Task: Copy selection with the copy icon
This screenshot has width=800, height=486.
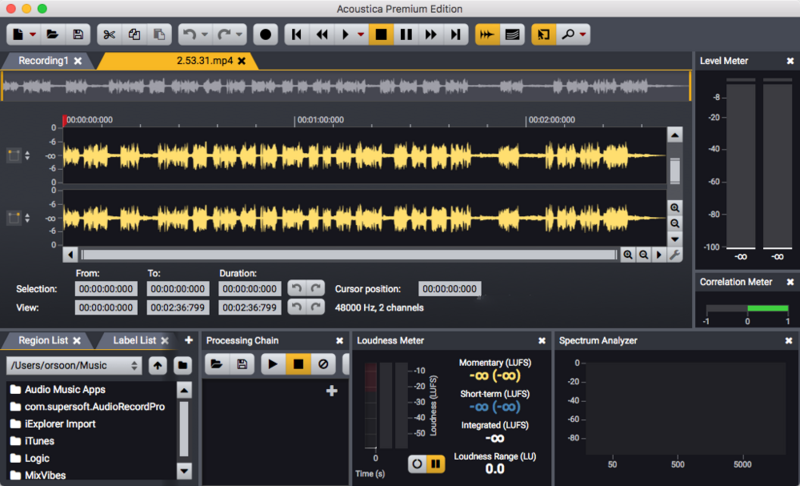Action: (x=134, y=34)
